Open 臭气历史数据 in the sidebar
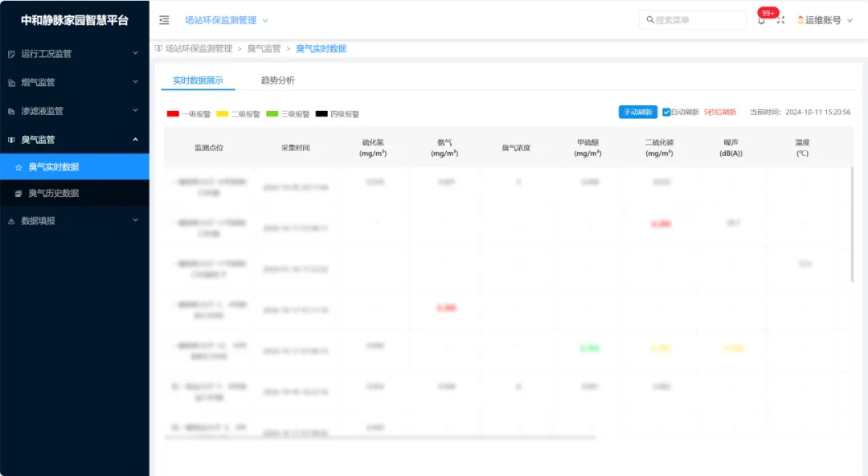 (x=54, y=193)
